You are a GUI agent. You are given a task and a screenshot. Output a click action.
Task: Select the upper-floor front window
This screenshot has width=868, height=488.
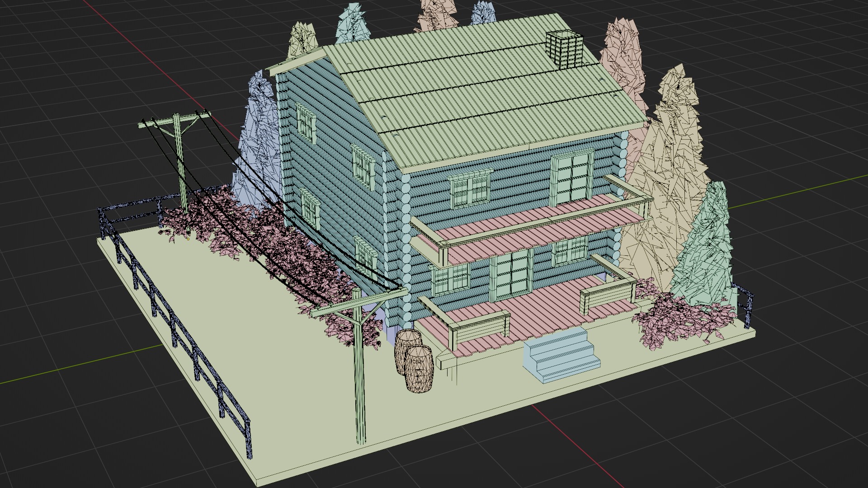point(470,190)
